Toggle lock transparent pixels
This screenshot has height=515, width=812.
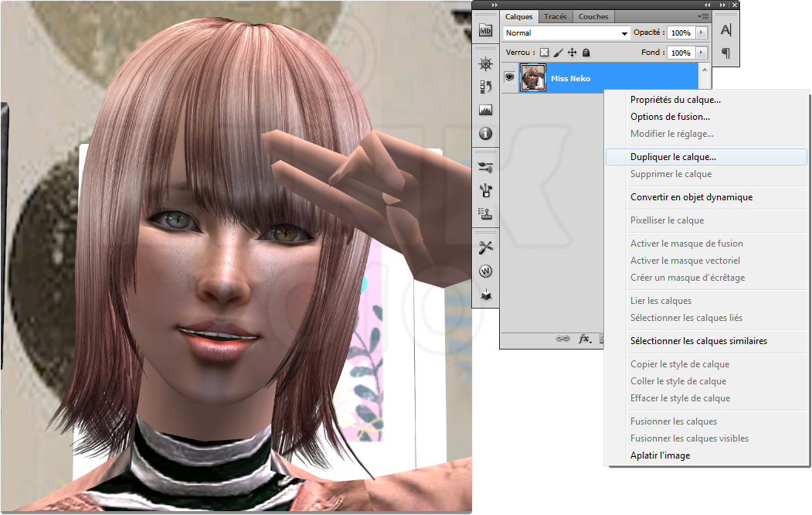coord(544,53)
